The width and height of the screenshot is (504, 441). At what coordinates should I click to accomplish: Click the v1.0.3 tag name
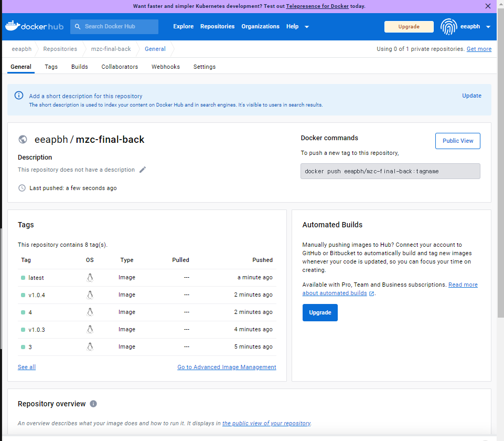37,330
